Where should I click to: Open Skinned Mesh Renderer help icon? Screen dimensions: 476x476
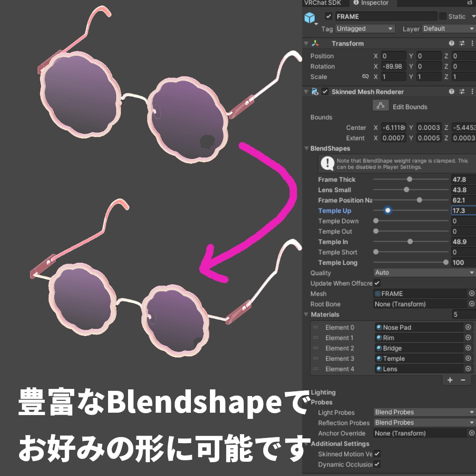pos(451,91)
